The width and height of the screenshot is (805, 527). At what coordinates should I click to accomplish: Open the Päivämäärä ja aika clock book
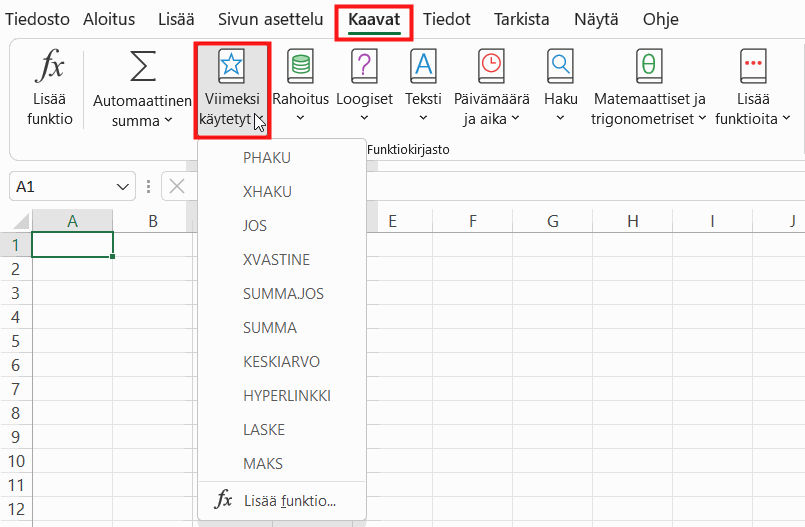point(491,66)
